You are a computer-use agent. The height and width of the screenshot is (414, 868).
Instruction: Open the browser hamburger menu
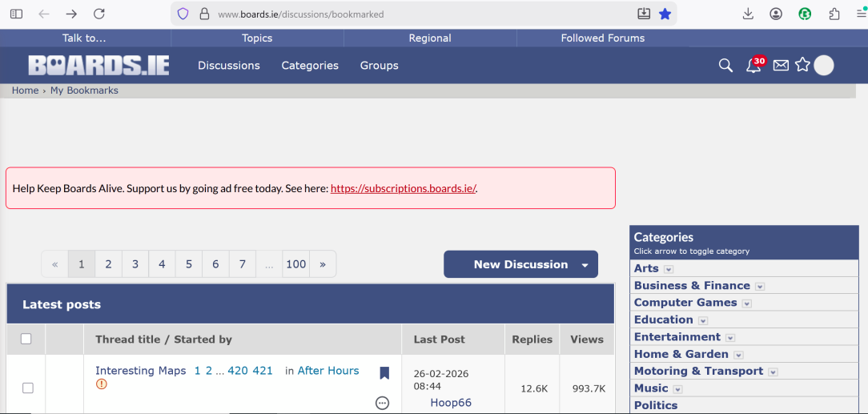(x=861, y=14)
